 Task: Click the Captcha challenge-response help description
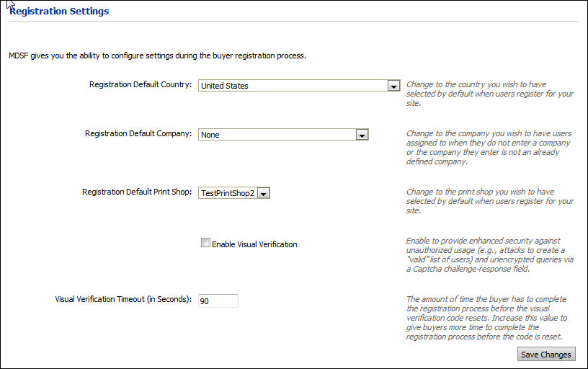pyautogui.click(x=490, y=254)
